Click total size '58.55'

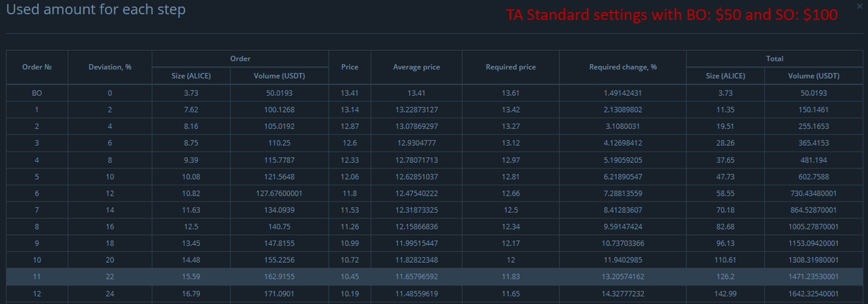(725, 193)
